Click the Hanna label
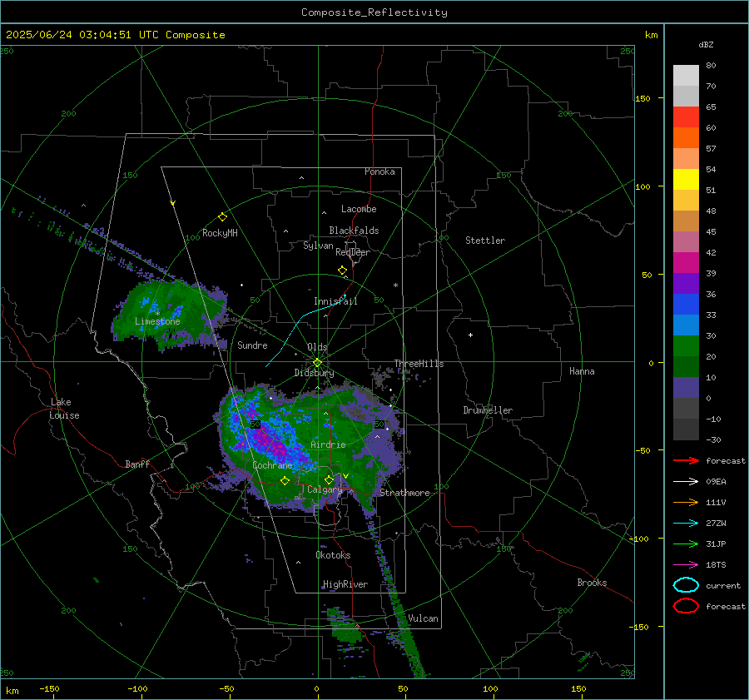This screenshot has width=749, height=700. tap(582, 371)
